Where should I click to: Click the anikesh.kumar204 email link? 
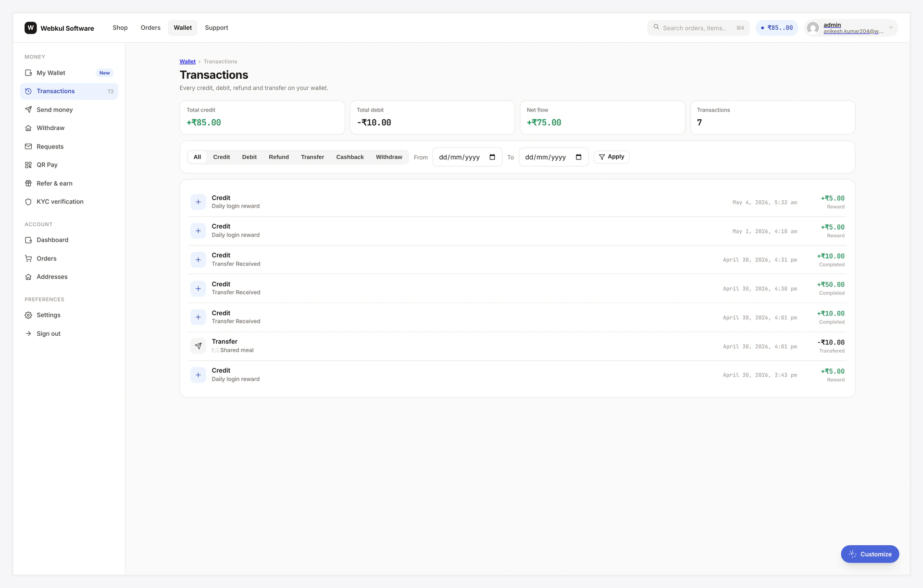(x=853, y=31)
